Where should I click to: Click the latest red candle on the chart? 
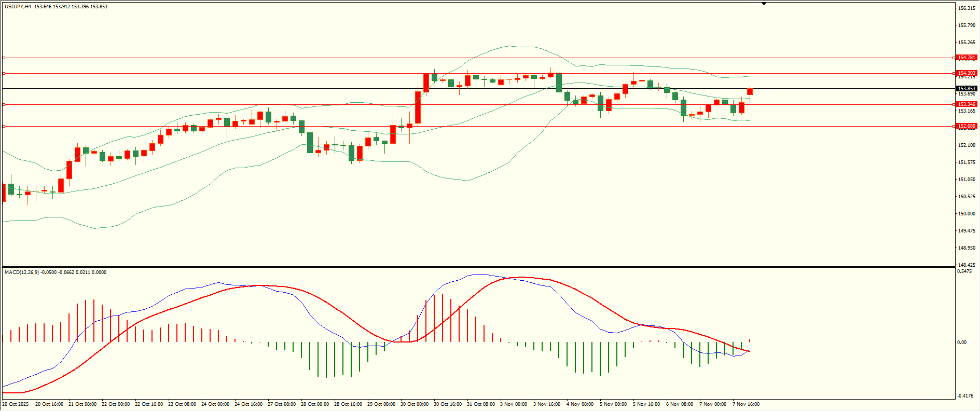click(x=750, y=92)
